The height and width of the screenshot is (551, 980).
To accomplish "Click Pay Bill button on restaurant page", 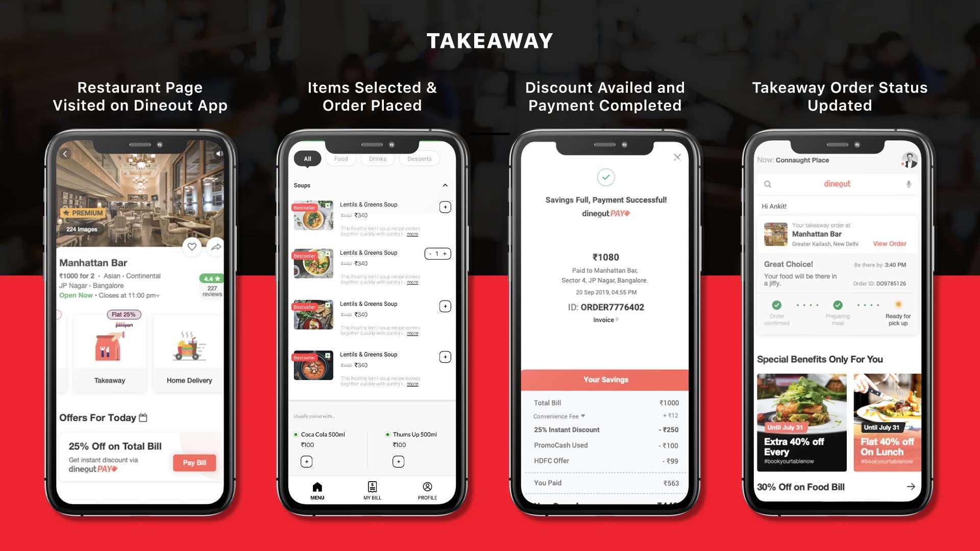I will (194, 462).
